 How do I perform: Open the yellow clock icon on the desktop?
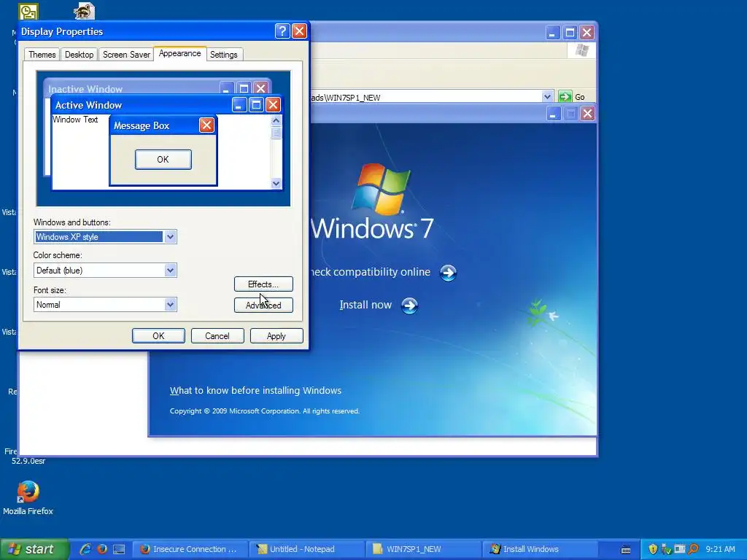(28, 12)
